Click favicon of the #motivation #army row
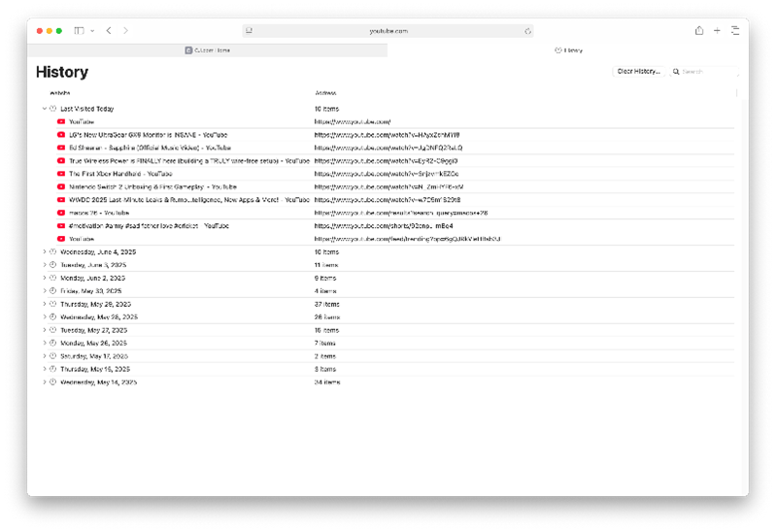776x532 pixels. coord(61,225)
